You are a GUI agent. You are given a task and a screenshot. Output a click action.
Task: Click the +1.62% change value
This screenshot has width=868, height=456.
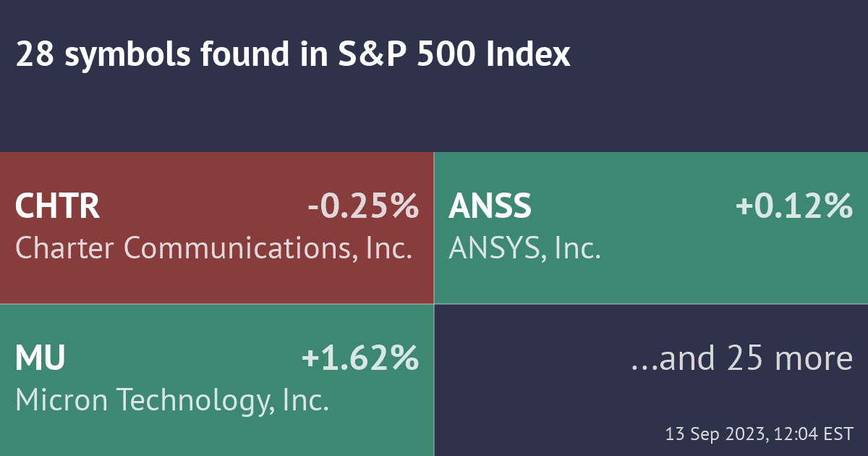click(x=360, y=358)
